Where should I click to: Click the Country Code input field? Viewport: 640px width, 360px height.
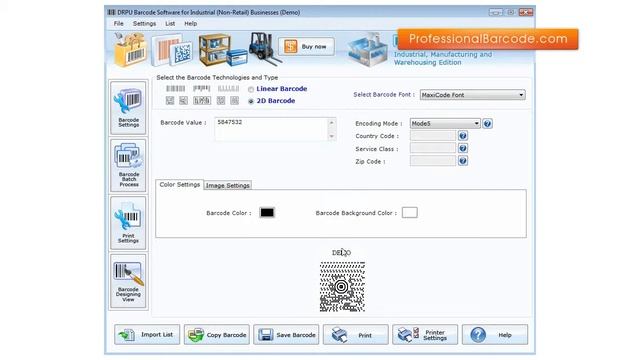[433, 136]
